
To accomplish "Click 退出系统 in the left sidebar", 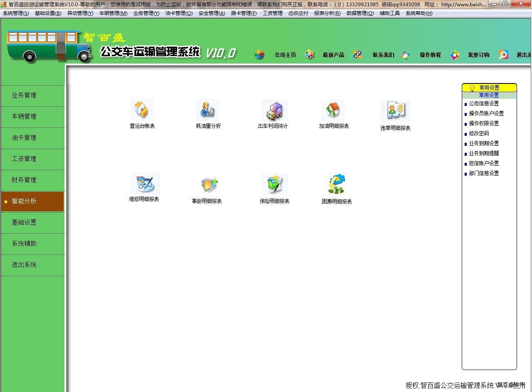I will 32,265.
